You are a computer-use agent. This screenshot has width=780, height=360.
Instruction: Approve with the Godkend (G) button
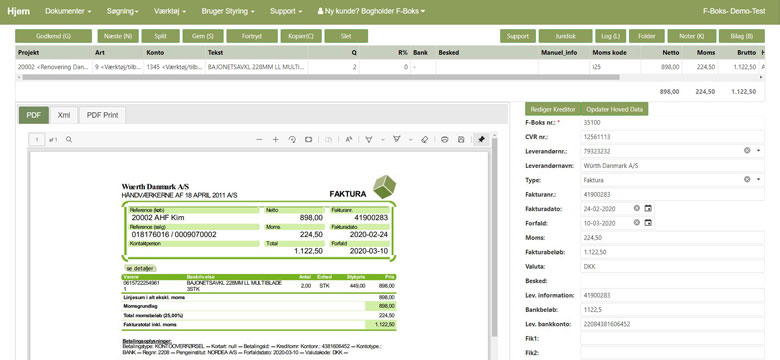point(53,36)
